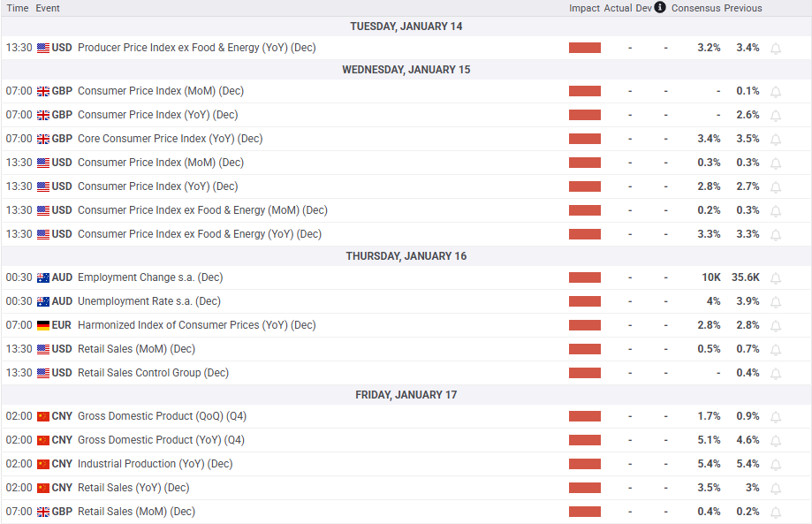Click the Event column header
The image size is (812, 524).
point(48,8)
